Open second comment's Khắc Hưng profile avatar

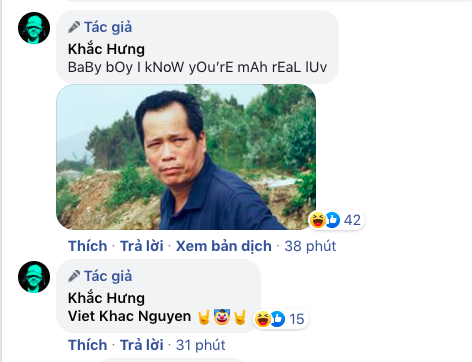pyautogui.click(x=34, y=277)
